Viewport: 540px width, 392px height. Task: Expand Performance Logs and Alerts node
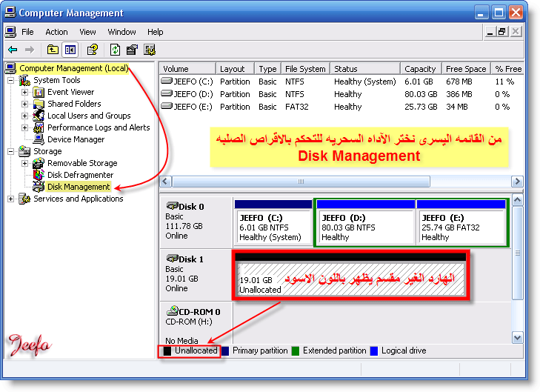coord(24,127)
